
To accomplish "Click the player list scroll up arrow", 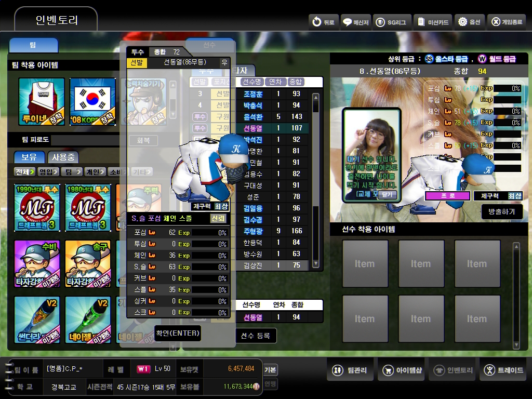I will (315, 97).
